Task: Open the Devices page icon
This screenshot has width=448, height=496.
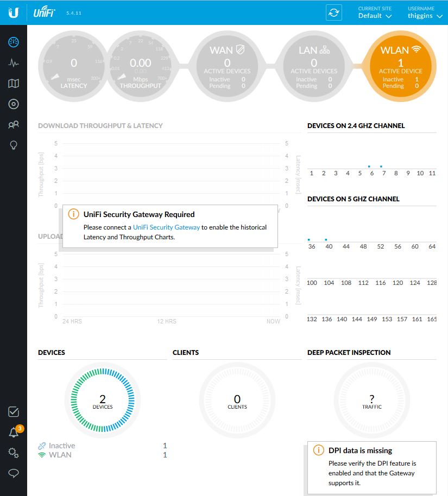Action: tap(13, 104)
